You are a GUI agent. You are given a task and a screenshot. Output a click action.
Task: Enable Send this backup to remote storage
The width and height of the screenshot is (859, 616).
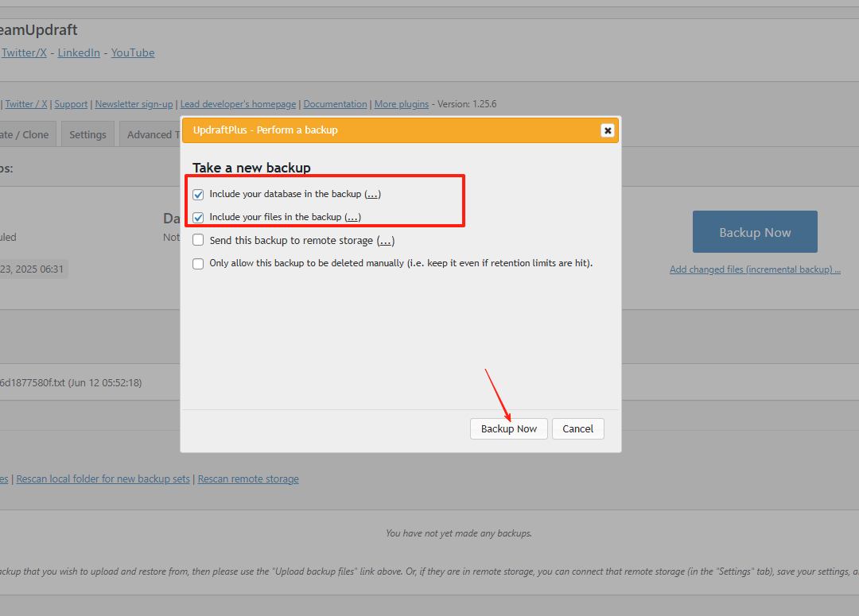198,241
